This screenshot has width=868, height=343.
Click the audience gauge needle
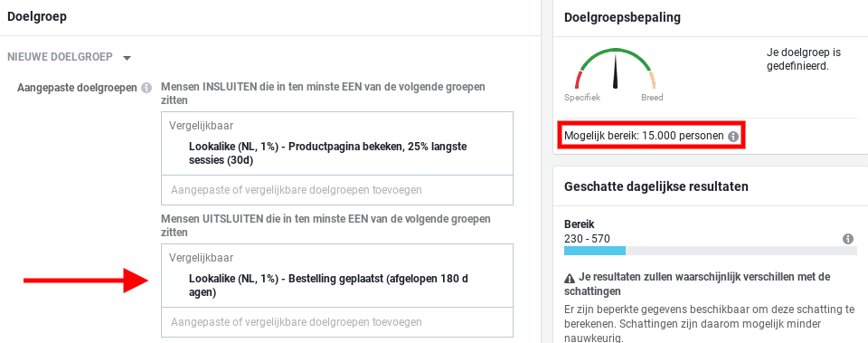coord(616,72)
